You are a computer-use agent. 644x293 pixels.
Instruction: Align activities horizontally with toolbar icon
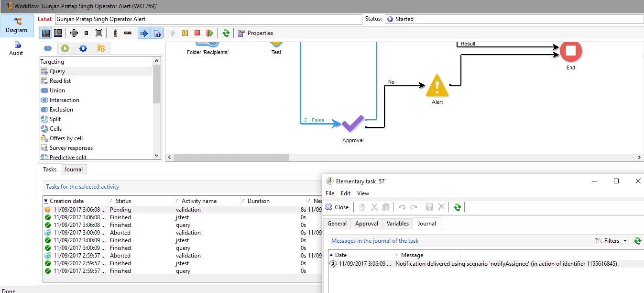[x=128, y=33]
